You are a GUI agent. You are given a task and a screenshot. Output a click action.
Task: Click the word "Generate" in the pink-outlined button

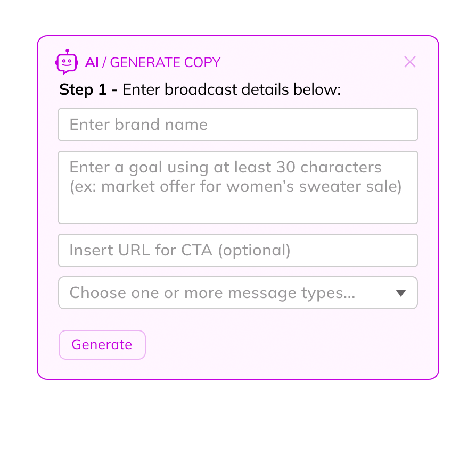pyautogui.click(x=102, y=344)
